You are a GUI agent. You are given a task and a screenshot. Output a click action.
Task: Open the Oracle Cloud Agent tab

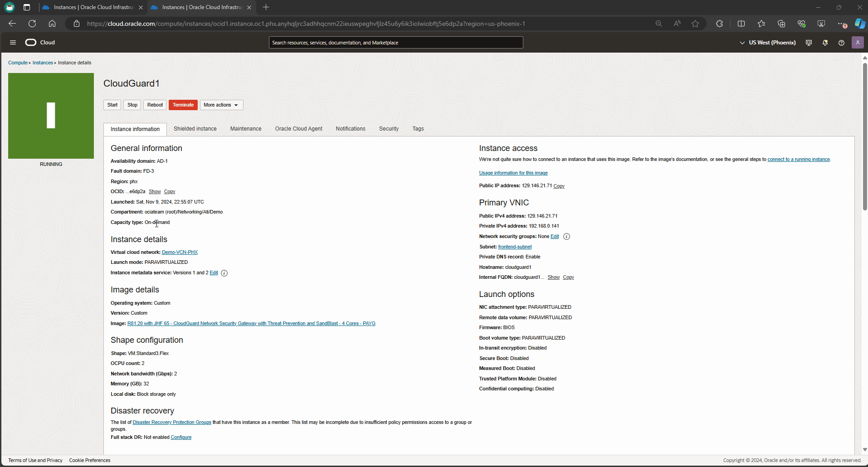coord(298,129)
